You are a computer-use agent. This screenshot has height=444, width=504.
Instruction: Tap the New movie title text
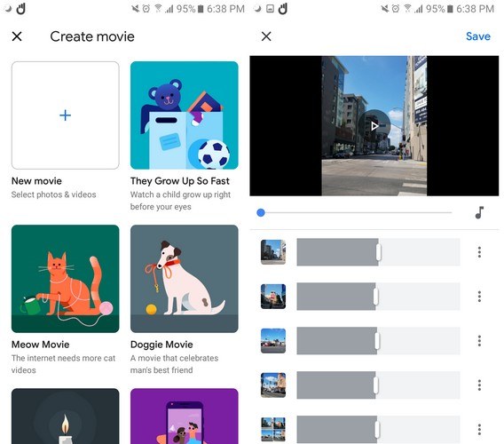(36, 181)
